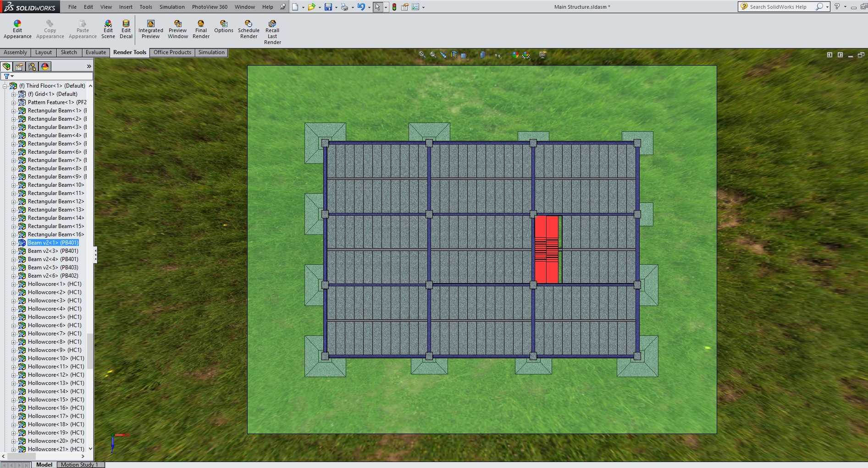Click the File Properties icon
868x468 pixels.
pyautogui.click(x=405, y=7)
